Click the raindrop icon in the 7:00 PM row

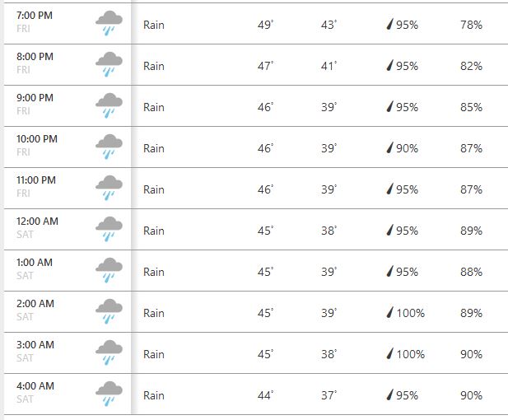[x=389, y=25]
